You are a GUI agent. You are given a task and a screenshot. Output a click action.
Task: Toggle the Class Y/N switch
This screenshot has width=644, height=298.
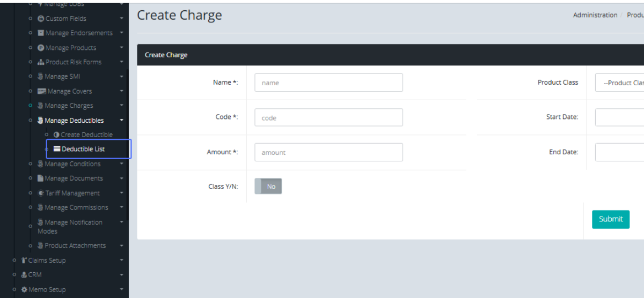click(x=268, y=187)
